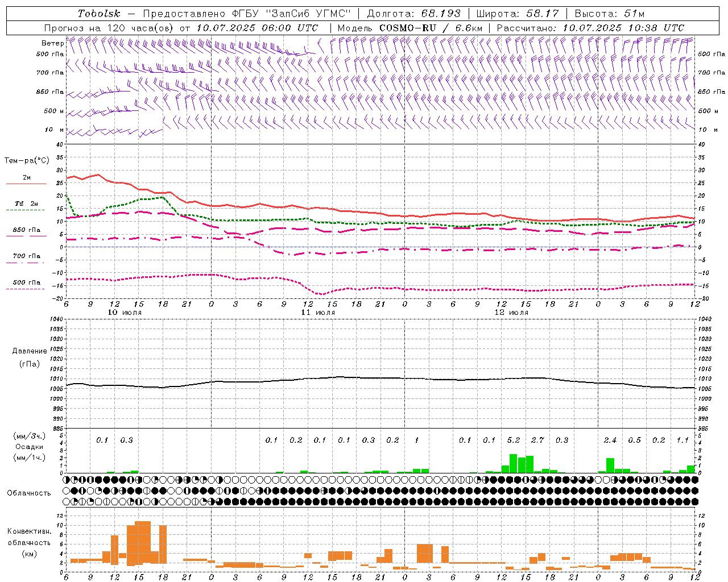Click the Тем-ра(°C) temperature axis title
The height and width of the screenshot is (582, 728).
pyautogui.click(x=27, y=161)
